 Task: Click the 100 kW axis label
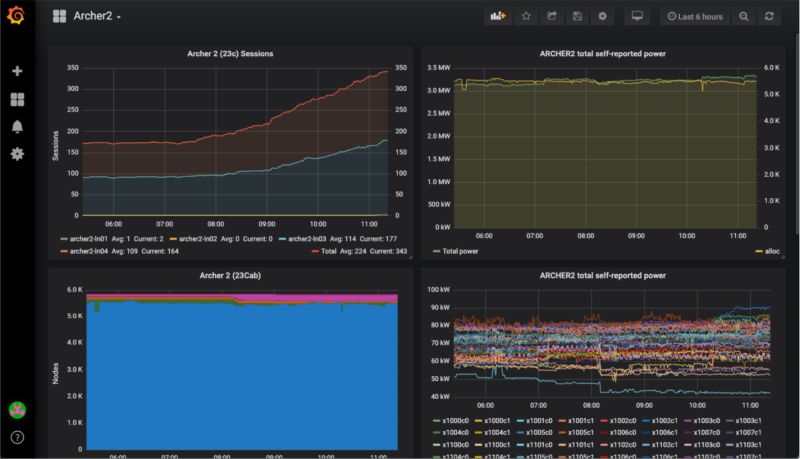click(x=439, y=290)
